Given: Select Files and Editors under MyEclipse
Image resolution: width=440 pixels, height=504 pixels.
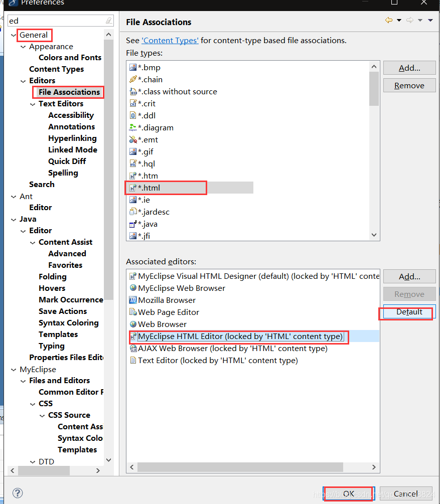Looking at the screenshot, I should tap(60, 381).
